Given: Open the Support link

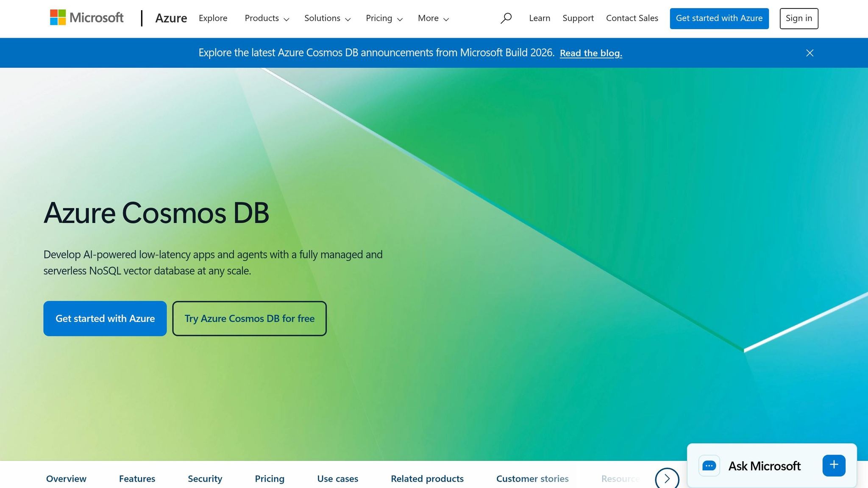Looking at the screenshot, I should click(x=578, y=18).
